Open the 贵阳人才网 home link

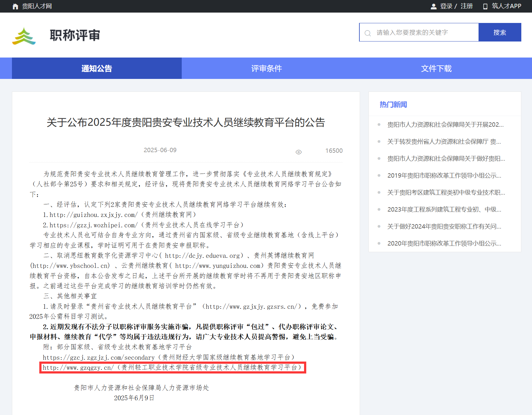(37, 6)
